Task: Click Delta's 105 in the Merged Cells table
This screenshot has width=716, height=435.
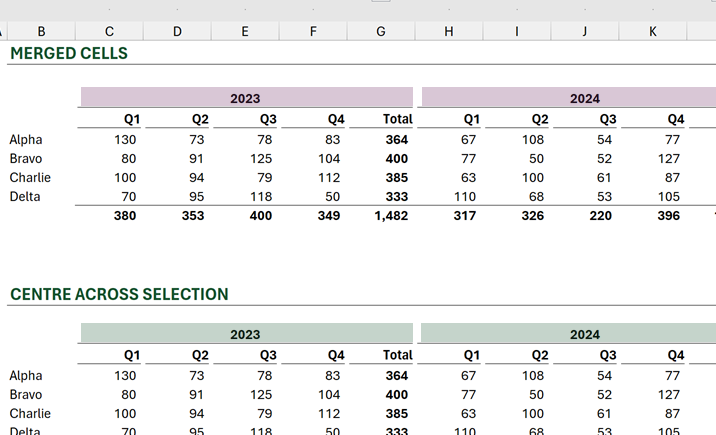Action: (x=669, y=197)
